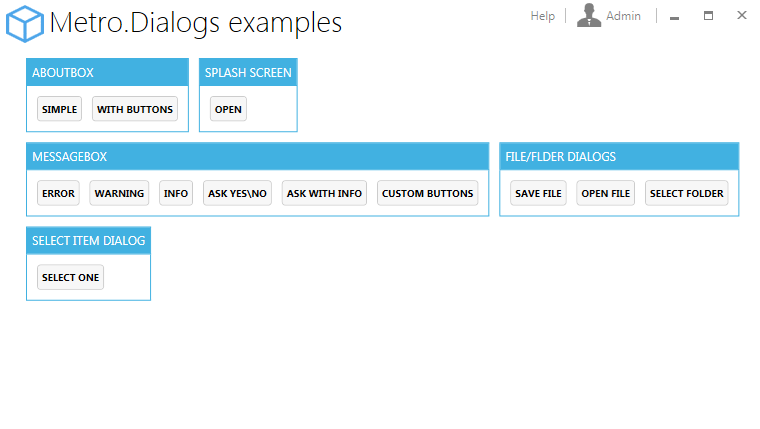Minimize the Metro.Dialogs window
Screen dimensions: 760x429
[x=674, y=16]
